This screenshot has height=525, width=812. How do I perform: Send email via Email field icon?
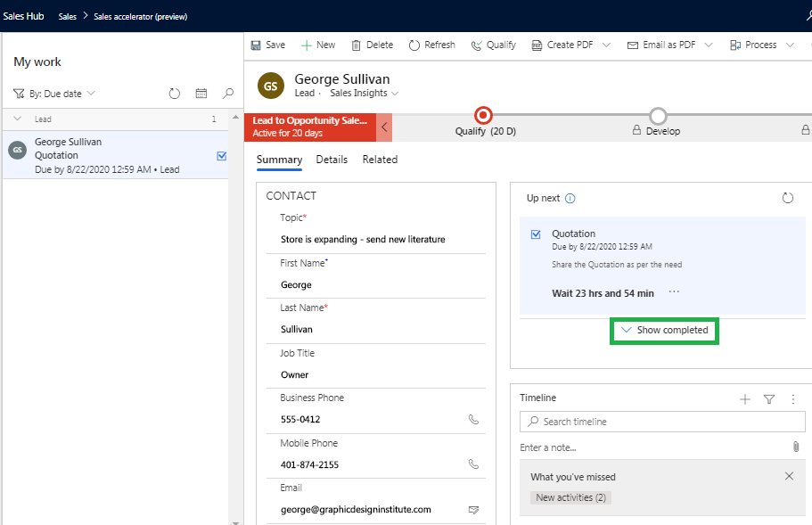pos(473,510)
